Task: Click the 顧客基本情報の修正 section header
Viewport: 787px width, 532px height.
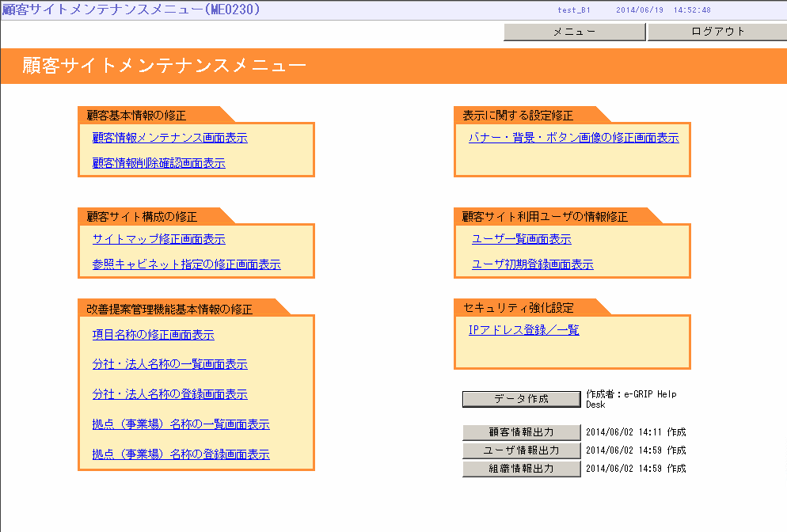Action: pyautogui.click(x=136, y=116)
